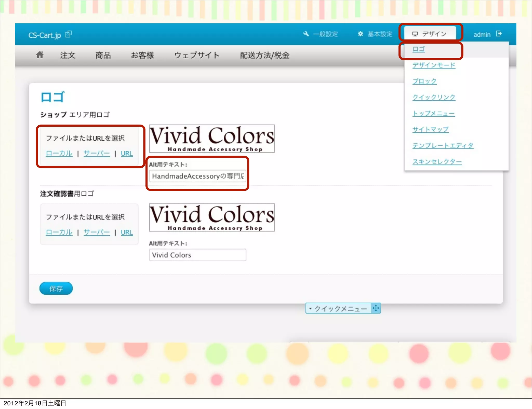Open テンプレートエディタ from design menu

tap(443, 146)
